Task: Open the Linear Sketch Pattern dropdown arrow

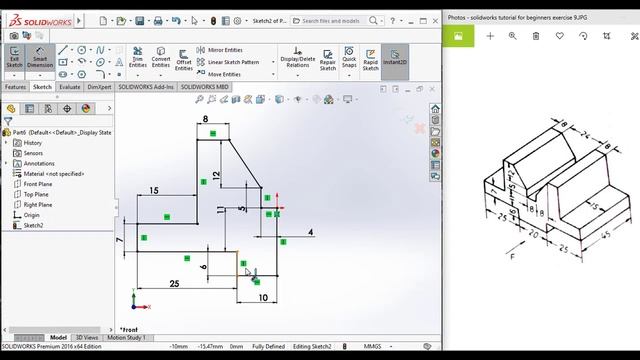Action: point(273,62)
